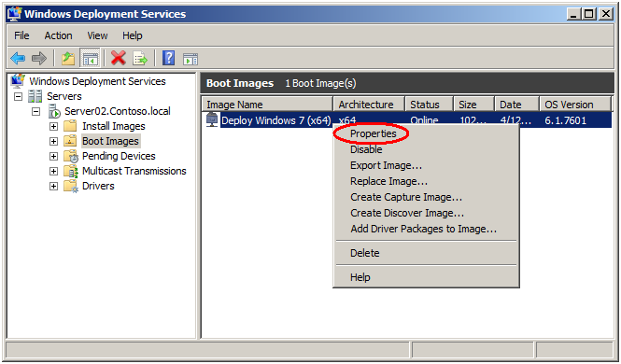
Task: Collapse the Servers tree node
Action: (18, 96)
